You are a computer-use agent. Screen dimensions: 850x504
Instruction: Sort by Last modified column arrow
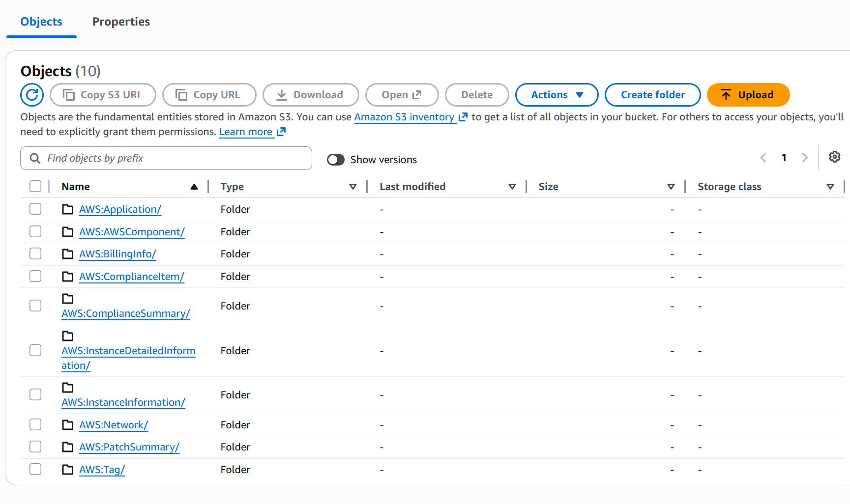click(512, 187)
